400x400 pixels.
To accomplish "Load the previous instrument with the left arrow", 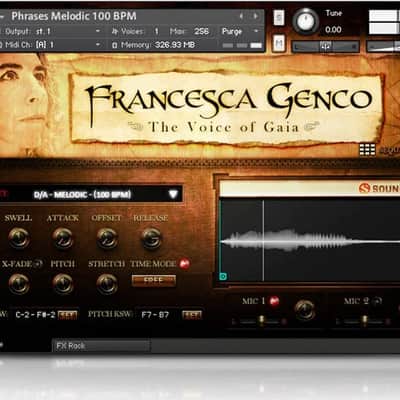I will (241, 16).
